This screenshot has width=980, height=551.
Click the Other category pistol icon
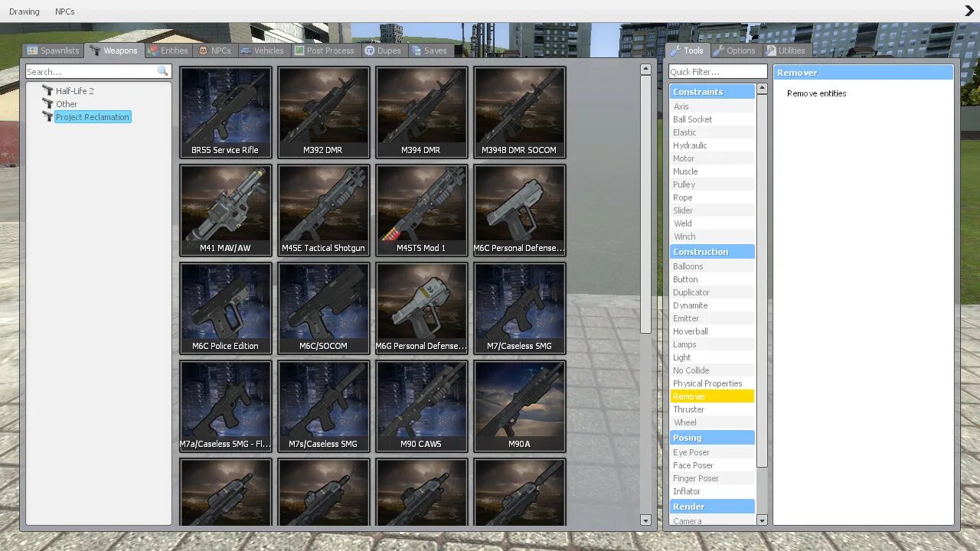pyautogui.click(x=47, y=103)
